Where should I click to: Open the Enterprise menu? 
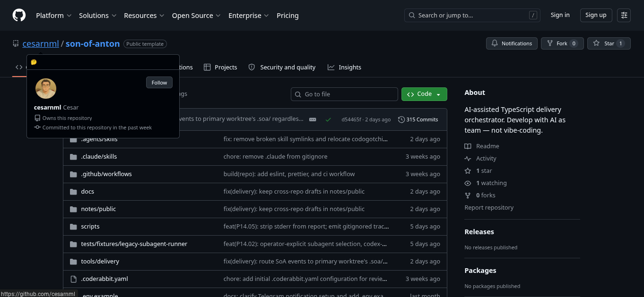249,15
